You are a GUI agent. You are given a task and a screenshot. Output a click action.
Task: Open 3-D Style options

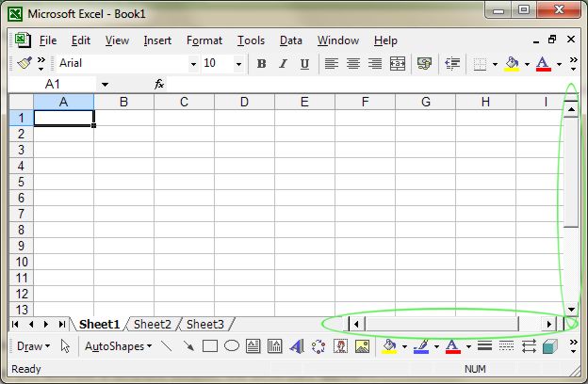[x=550, y=346]
